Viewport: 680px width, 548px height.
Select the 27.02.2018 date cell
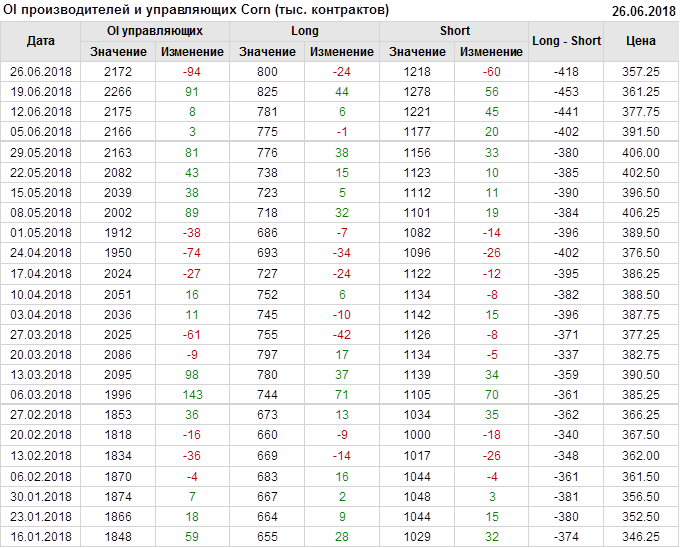point(41,415)
